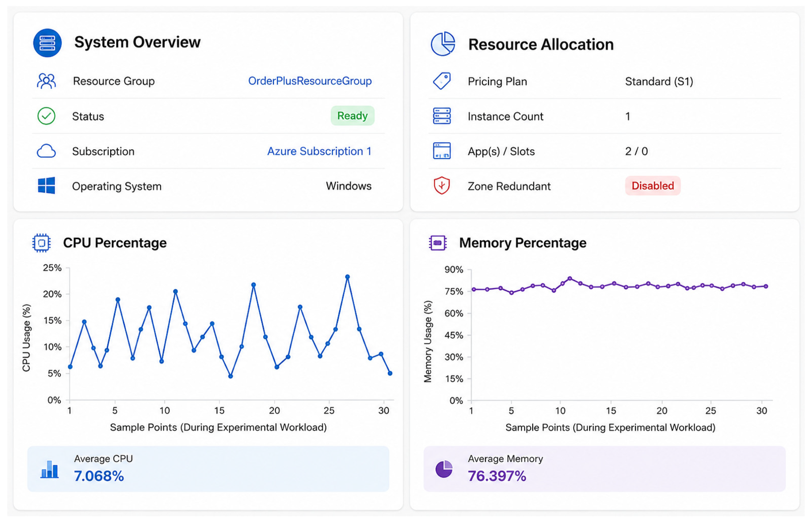Click the Subscription label
Image resolution: width=812 pixels, height=525 pixels.
103,151
